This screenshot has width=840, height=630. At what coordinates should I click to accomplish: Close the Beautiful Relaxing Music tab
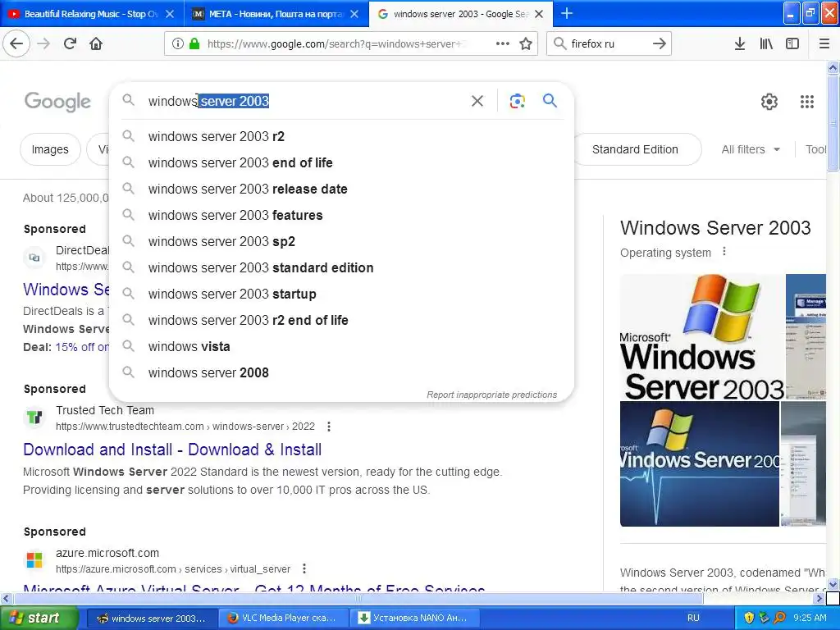click(170, 14)
